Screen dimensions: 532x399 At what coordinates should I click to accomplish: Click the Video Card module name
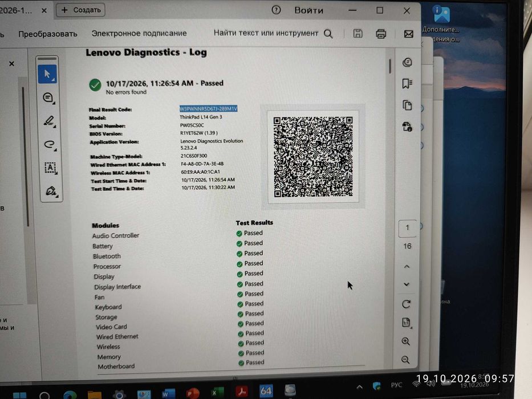tap(112, 327)
